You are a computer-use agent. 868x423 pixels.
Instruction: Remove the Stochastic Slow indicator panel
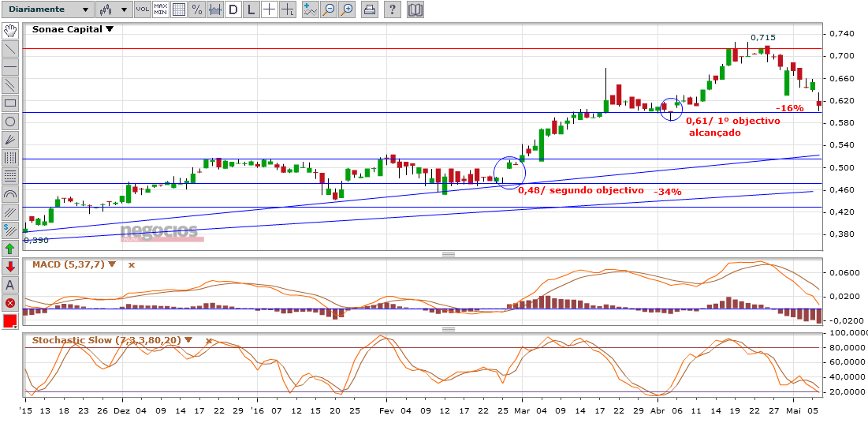click(x=209, y=340)
